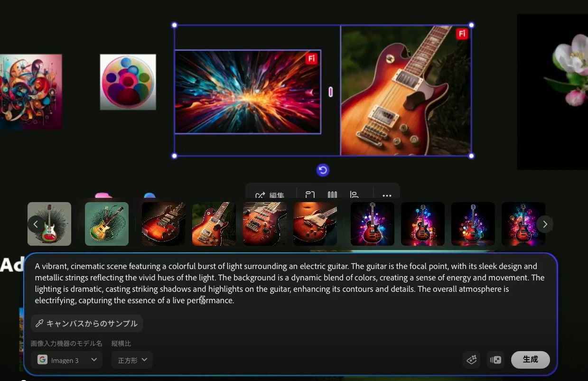Show next thumbnails with right chevron
588x381 pixels.
pos(545,224)
